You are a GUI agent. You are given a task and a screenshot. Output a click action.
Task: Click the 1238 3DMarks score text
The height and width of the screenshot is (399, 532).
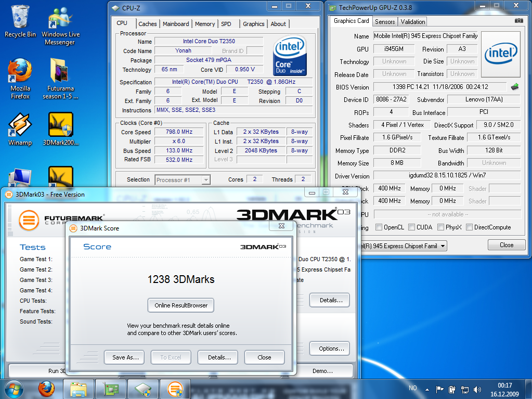click(x=181, y=279)
